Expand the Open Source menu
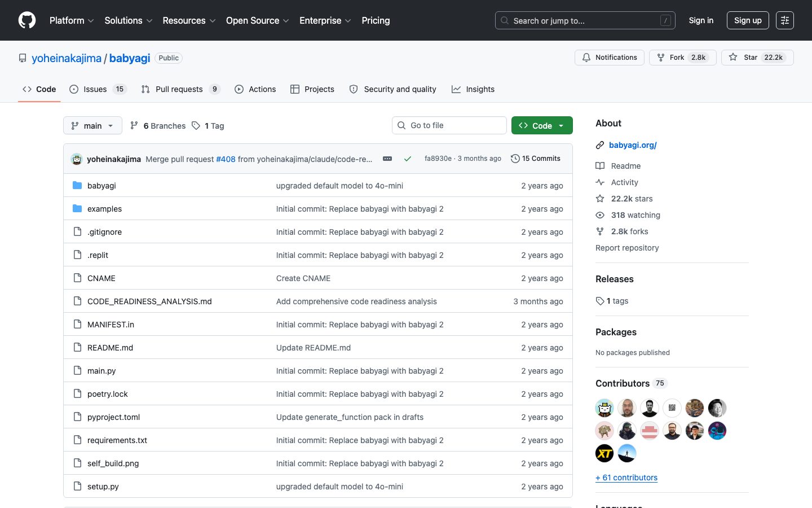Screen dimensions: 812x508 pos(258,20)
